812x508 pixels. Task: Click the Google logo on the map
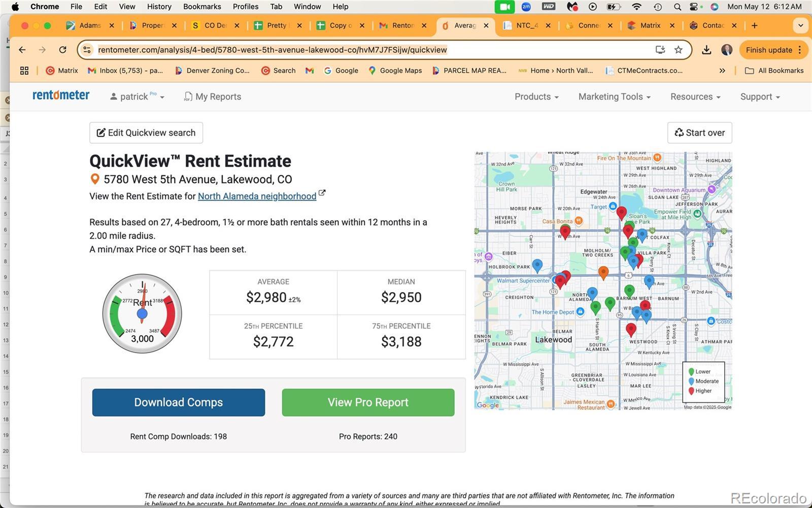(488, 405)
